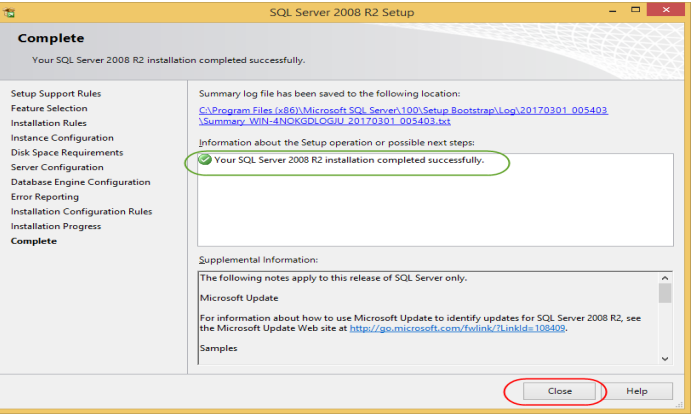Select Error Reporting step
Screen dimensions: 694x414
tap(45, 197)
